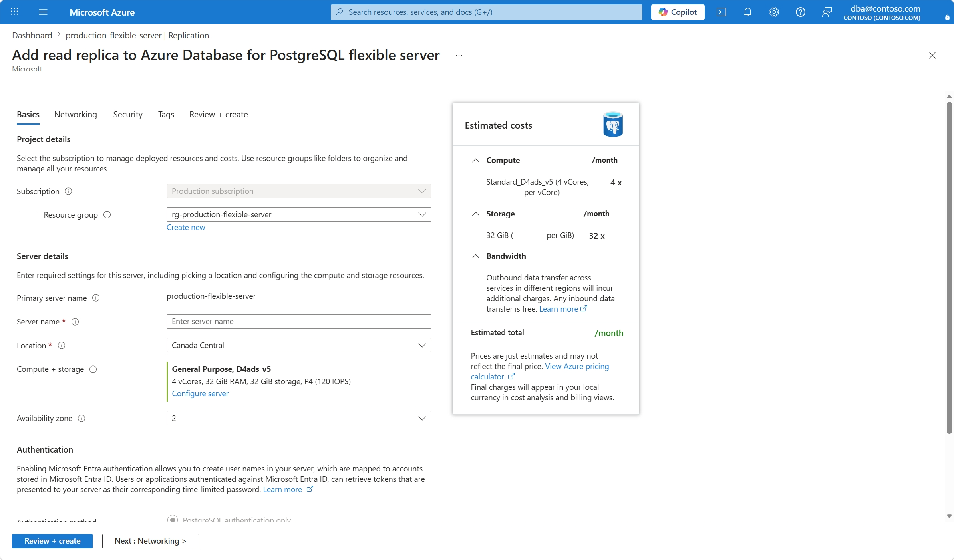
Task: Click the Next : Networking button
Action: click(x=151, y=541)
